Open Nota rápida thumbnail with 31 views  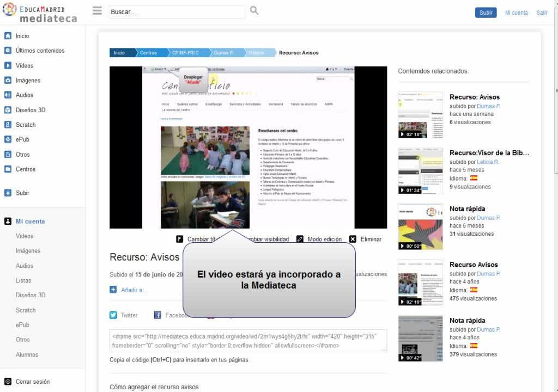(x=421, y=226)
